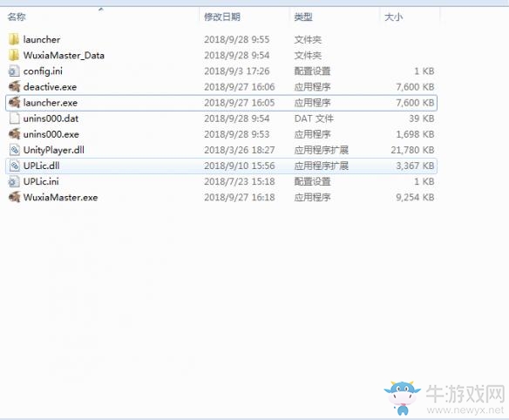Click the date 2018/9/27 16:18
Screen dimensions: 509x420
coord(239,197)
